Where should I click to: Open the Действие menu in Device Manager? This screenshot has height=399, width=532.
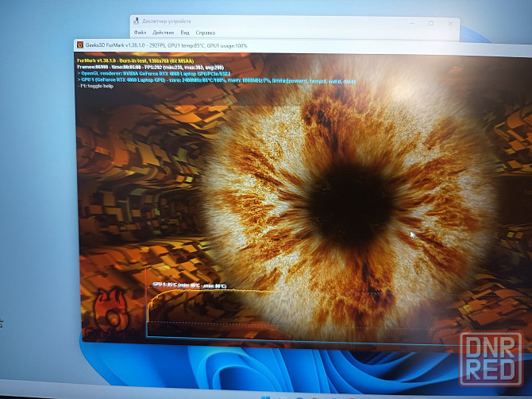point(164,33)
